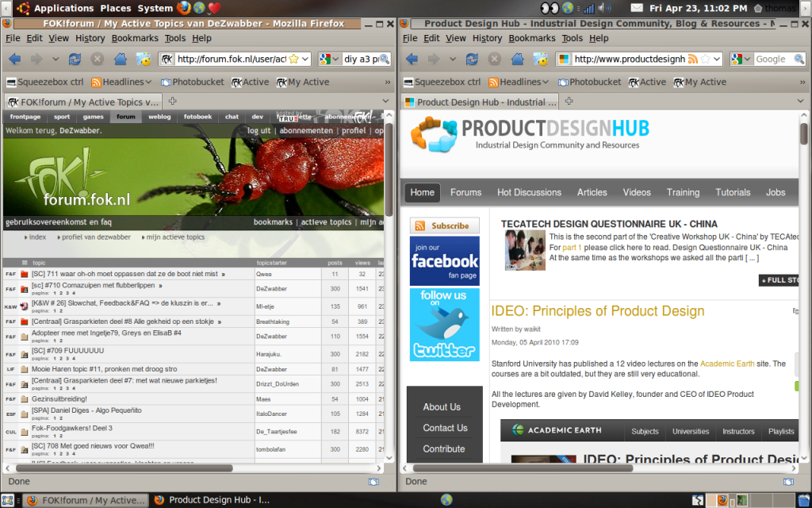Click the red heart icon in top panel
This screenshot has width=812, height=508.
point(214,8)
